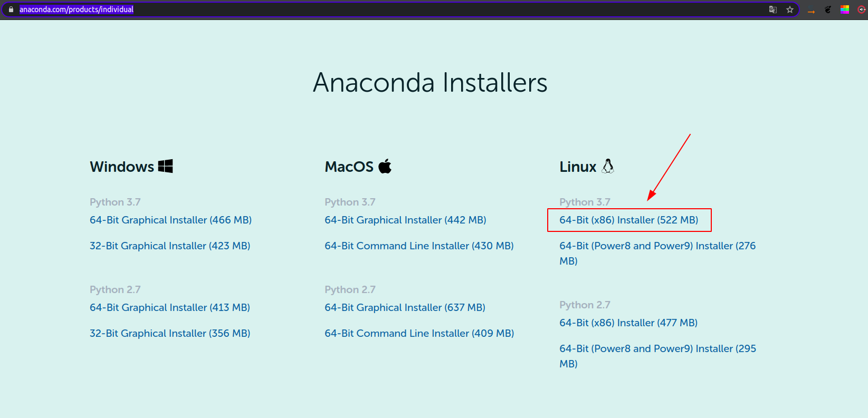This screenshot has height=418, width=868.
Task: Download Windows 64-Bit Graphical Installer 466 MB
Action: tap(170, 220)
